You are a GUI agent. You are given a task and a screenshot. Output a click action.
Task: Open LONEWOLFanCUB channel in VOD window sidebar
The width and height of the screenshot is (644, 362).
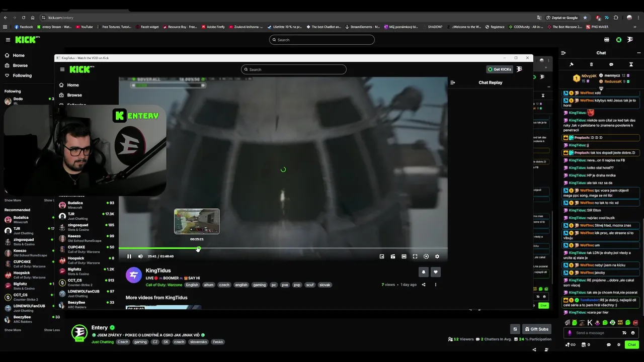click(x=87, y=293)
